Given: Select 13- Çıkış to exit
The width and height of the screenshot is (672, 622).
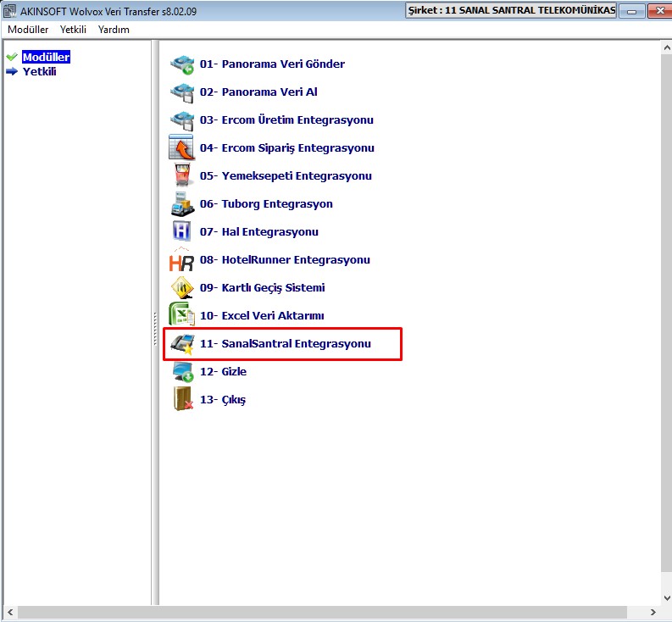Looking at the screenshot, I should pos(222,399).
